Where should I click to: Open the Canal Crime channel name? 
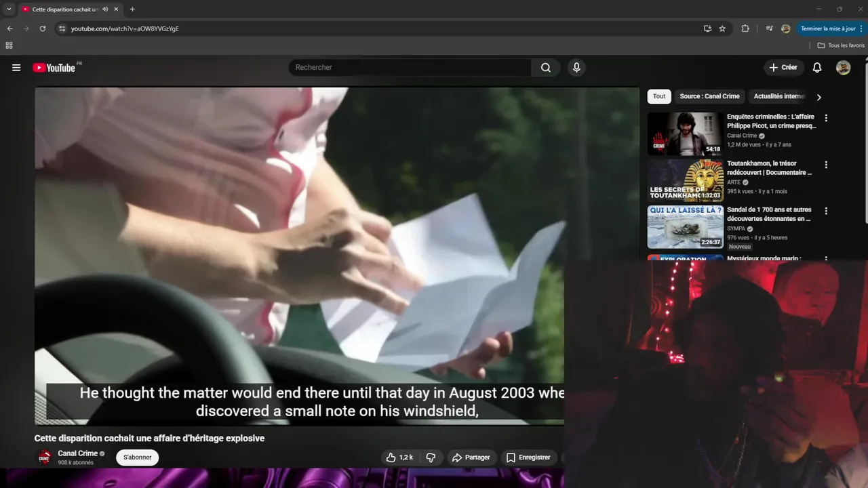pos(78,453)
